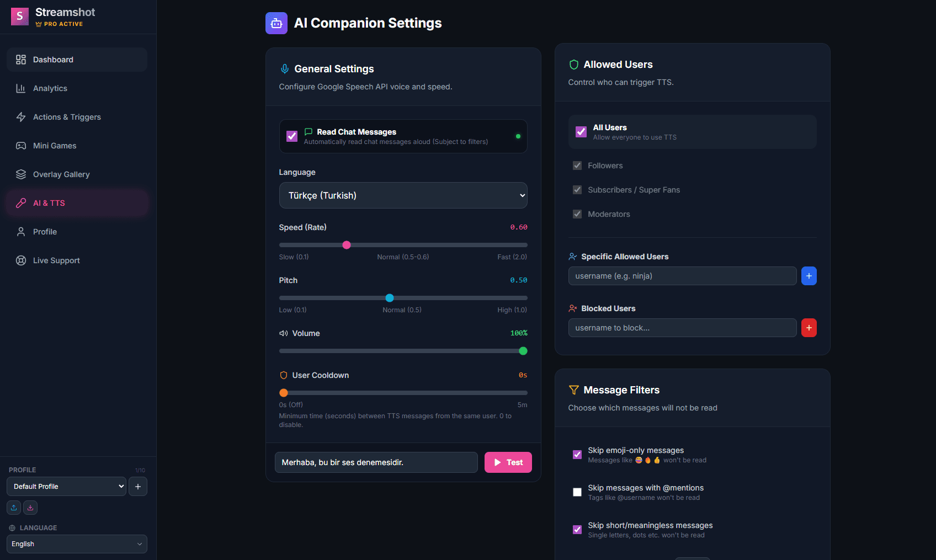
Task: Disable the Read Chat Messages checkbox
Action: point(292,136)
